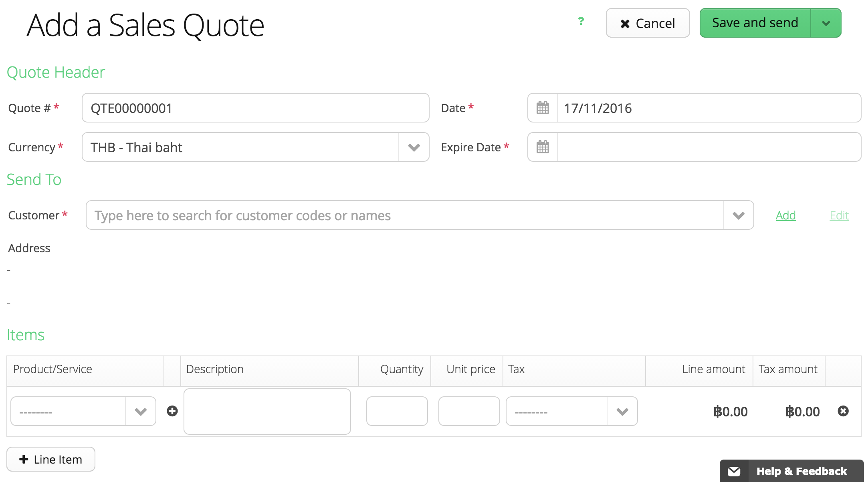Remove the line item with X icon
Screen dimensions: 868x482
pyautogui.click(x=843, y=411)
